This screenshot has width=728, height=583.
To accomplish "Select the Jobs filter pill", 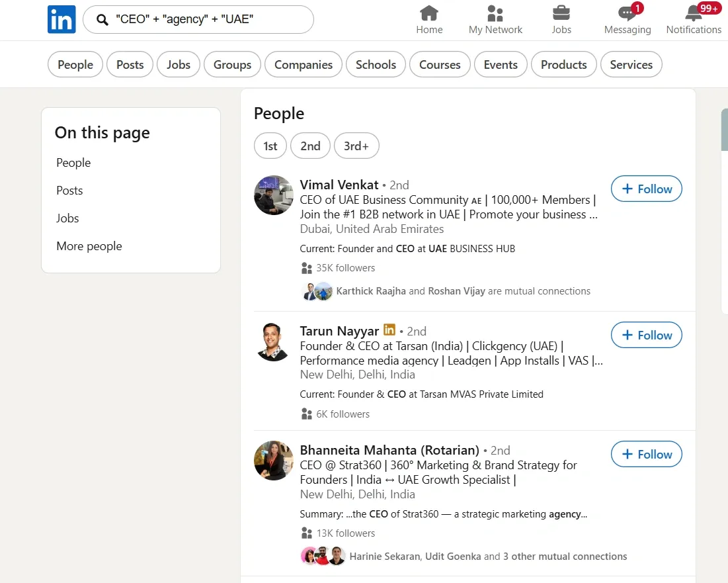I will [x=179, y=65].
